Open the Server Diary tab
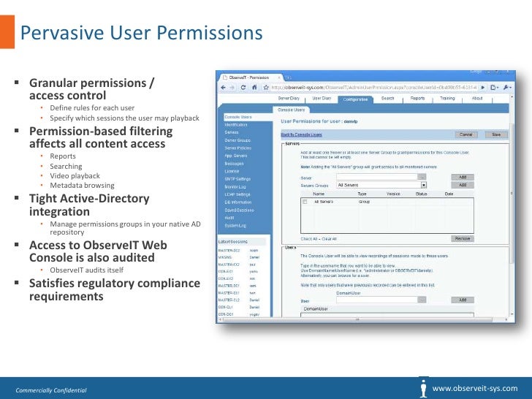Image resolution: width=532 pixels, height=399 pixels. (x=289, y=99)
